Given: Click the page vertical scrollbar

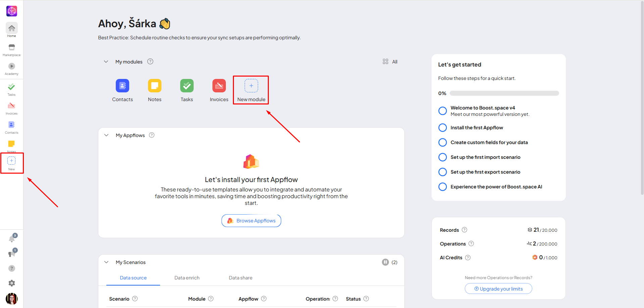Looking at the screenshot, I should (642, 97).
